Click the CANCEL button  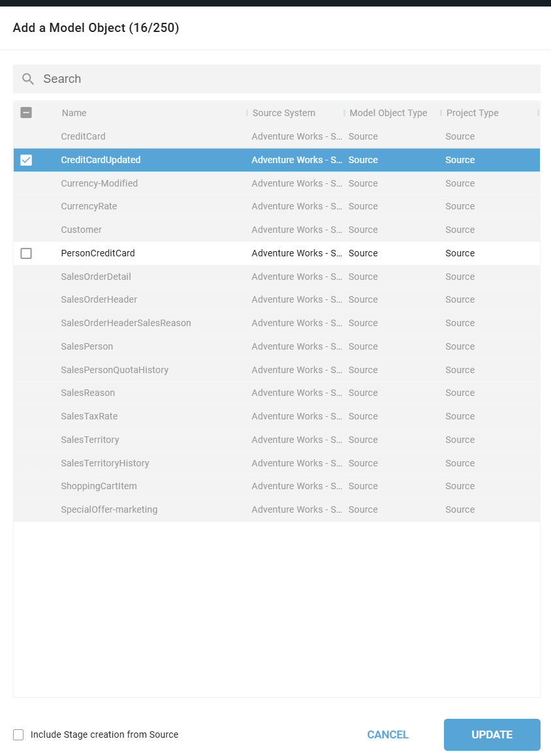(x=388, y=734)
